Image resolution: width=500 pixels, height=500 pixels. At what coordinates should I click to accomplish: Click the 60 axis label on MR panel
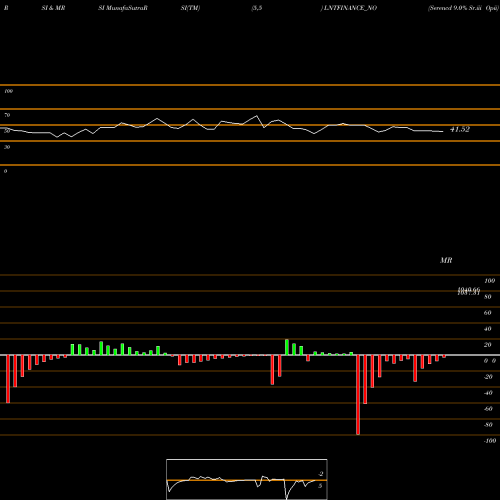pos(488,313)
